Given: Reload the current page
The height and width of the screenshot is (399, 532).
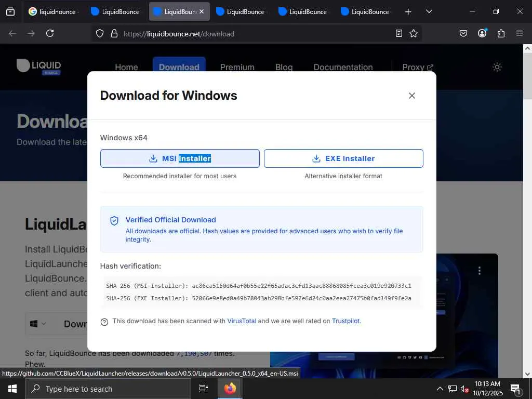Looking at the screenshot, I should click(50, 33).
